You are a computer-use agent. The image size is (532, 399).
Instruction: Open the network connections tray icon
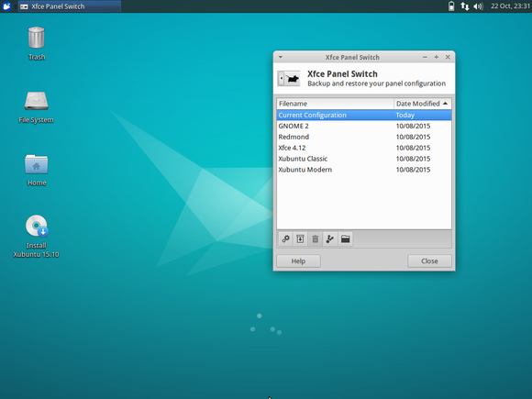tap(464, 6)
